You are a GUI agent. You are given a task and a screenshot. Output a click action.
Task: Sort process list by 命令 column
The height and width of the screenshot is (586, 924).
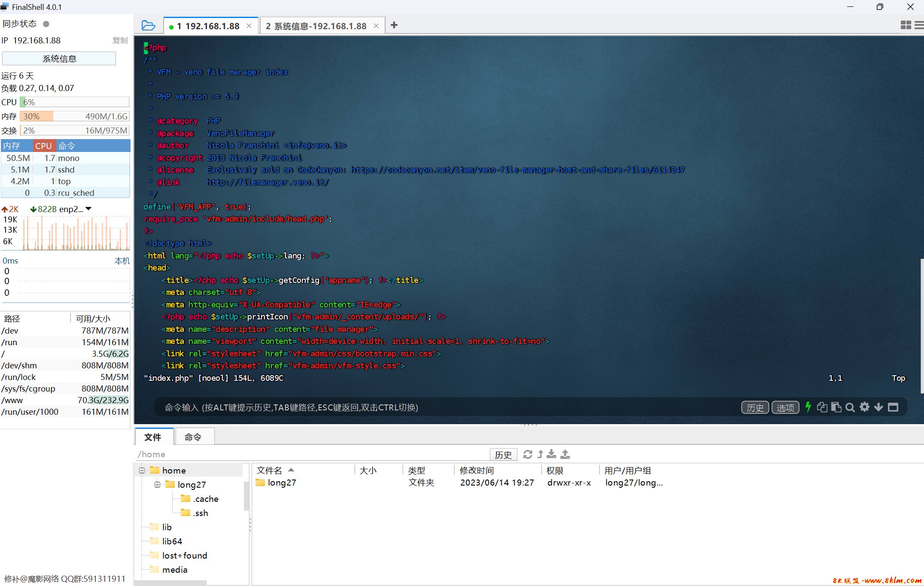93,146
